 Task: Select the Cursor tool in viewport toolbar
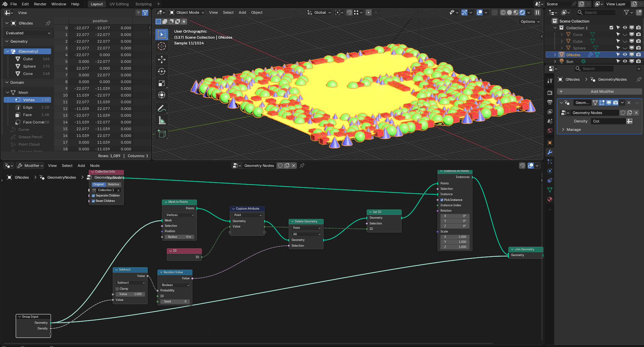point(162,46)
